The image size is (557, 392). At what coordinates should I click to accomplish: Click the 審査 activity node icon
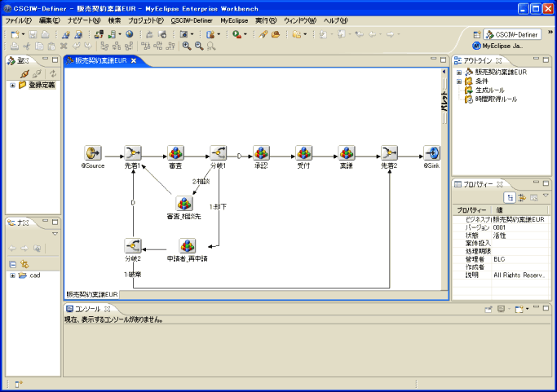175,153
